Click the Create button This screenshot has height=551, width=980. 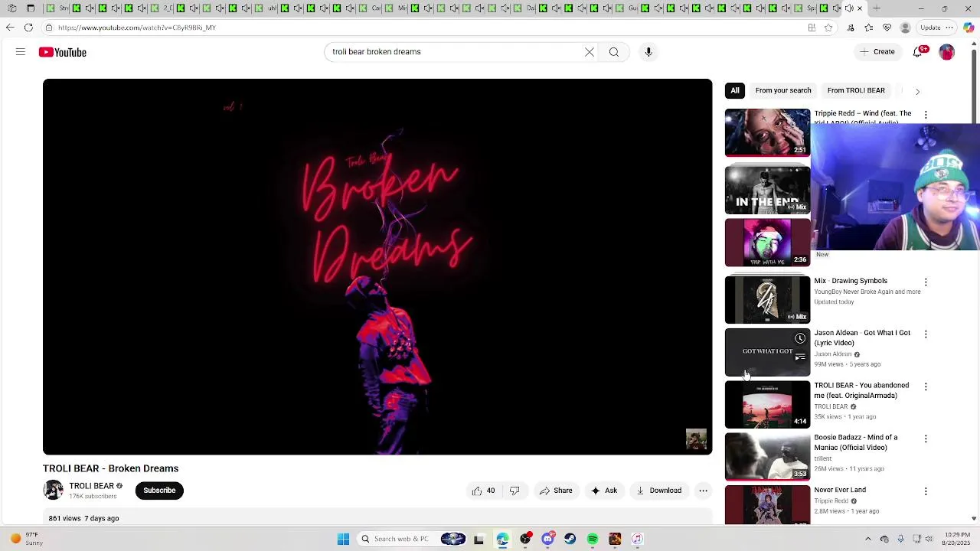pyautogui.click(x=877, y=52)
